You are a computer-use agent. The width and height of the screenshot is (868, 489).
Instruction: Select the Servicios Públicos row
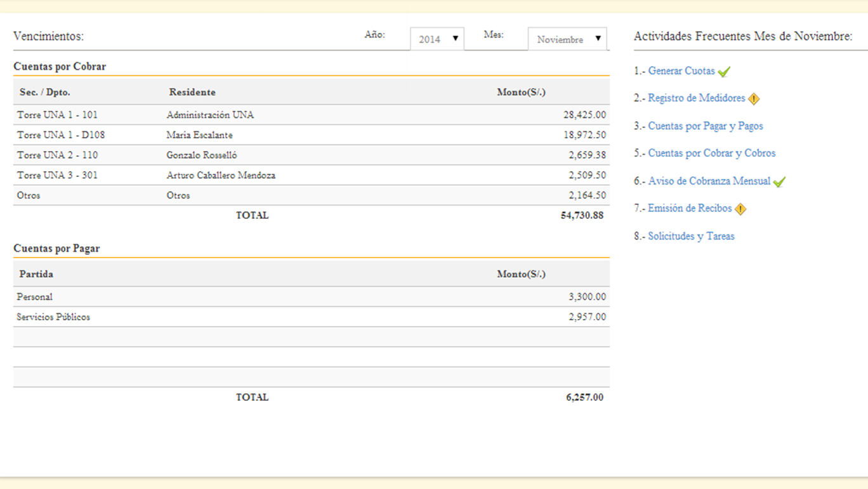coord(53,317)
